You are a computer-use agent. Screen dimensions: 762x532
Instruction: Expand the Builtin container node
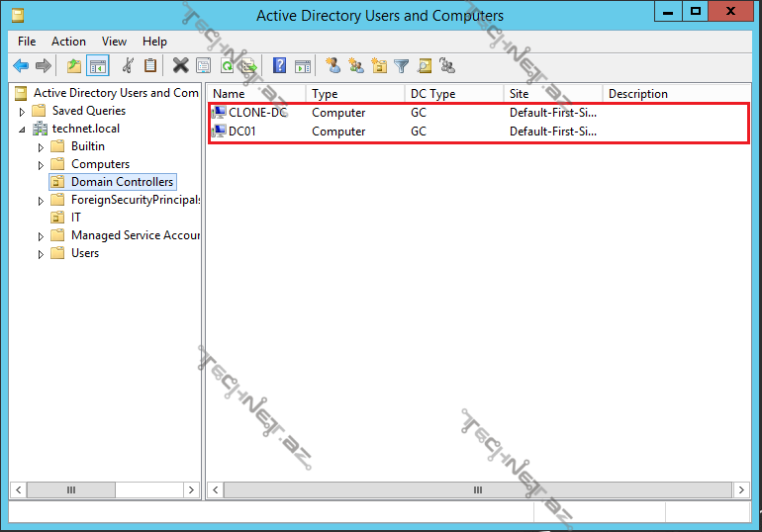(41, 147)
